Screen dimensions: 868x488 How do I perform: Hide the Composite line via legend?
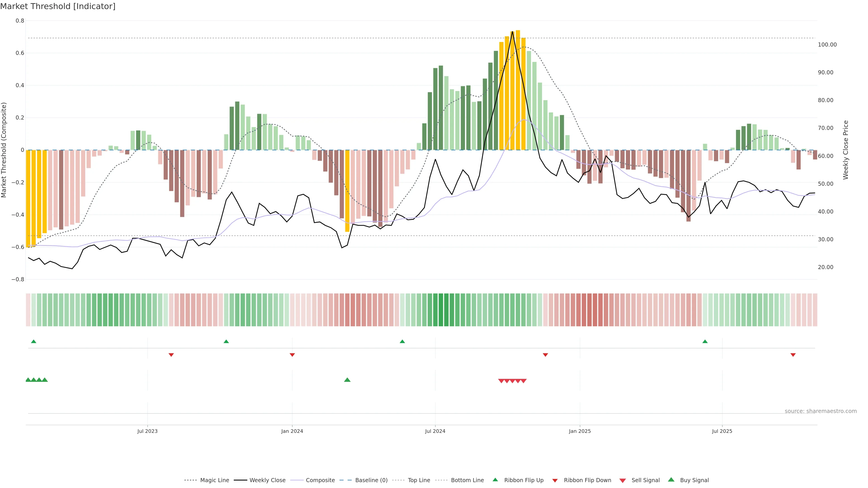click(320, 480)
